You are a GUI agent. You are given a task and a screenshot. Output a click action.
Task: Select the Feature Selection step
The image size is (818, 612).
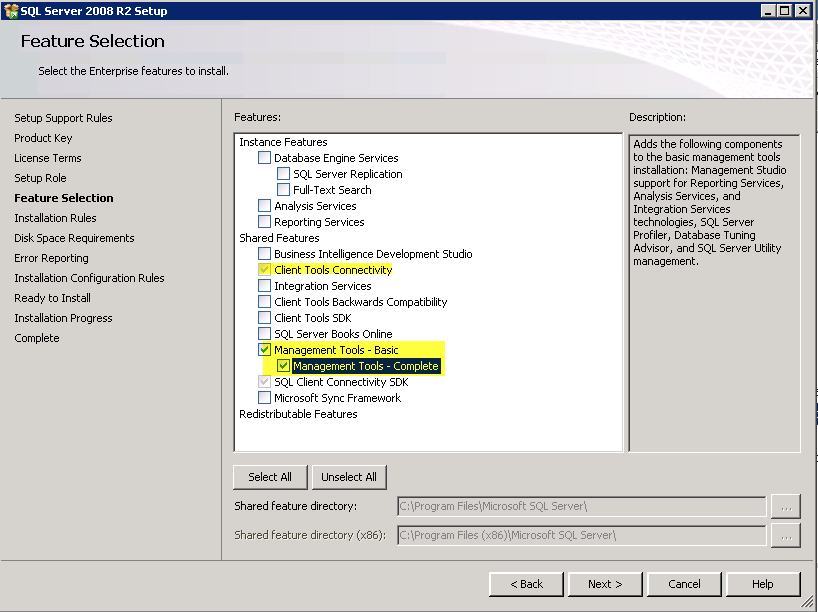tap(64, 198)
